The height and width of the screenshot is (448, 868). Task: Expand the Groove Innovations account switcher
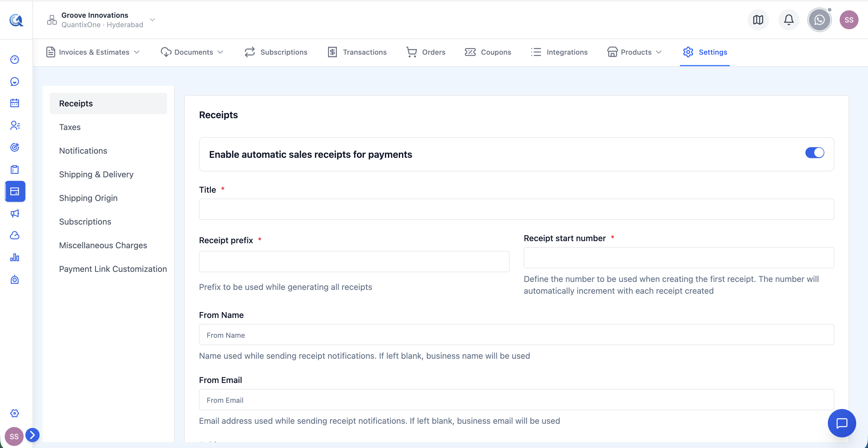pyautogui.click(x=152, y=20)
